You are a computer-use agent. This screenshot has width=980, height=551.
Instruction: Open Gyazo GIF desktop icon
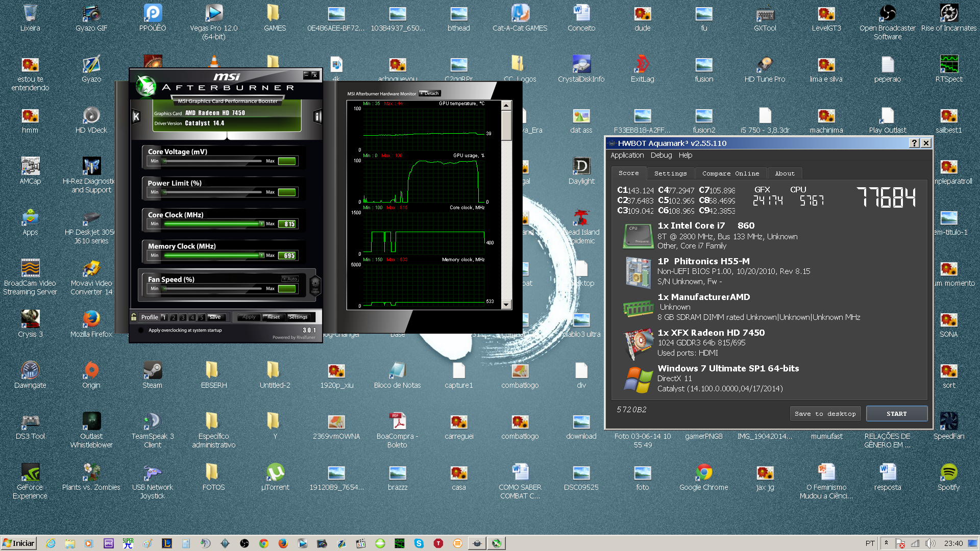coord(91,18)
